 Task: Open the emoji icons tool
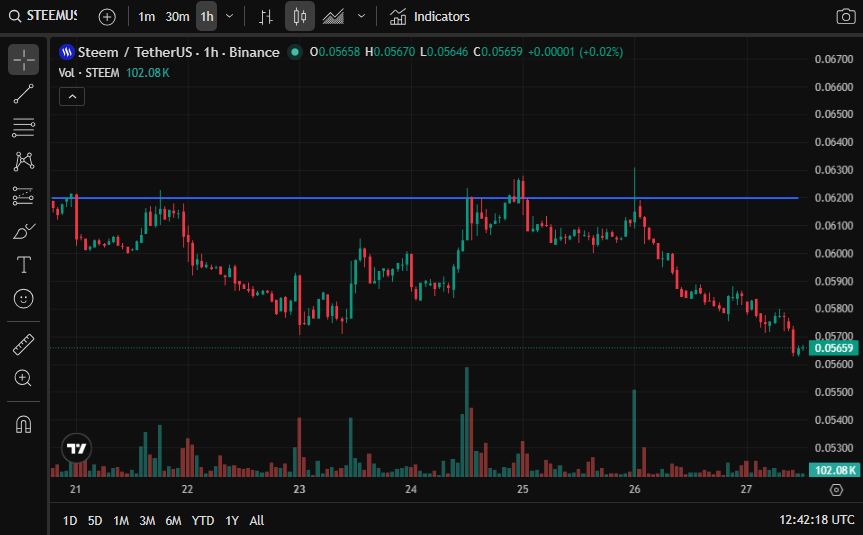coord(24,299)
